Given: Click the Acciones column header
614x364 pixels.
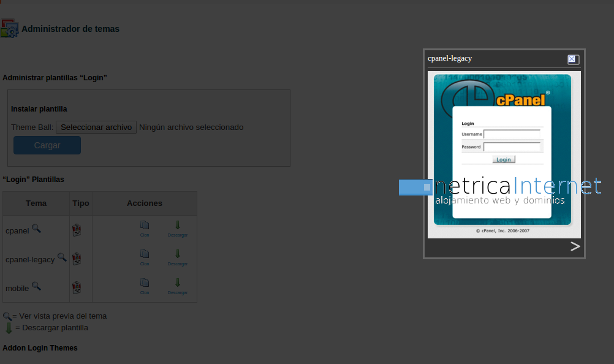Looking at the screenshot, I should tap(145, 203).
